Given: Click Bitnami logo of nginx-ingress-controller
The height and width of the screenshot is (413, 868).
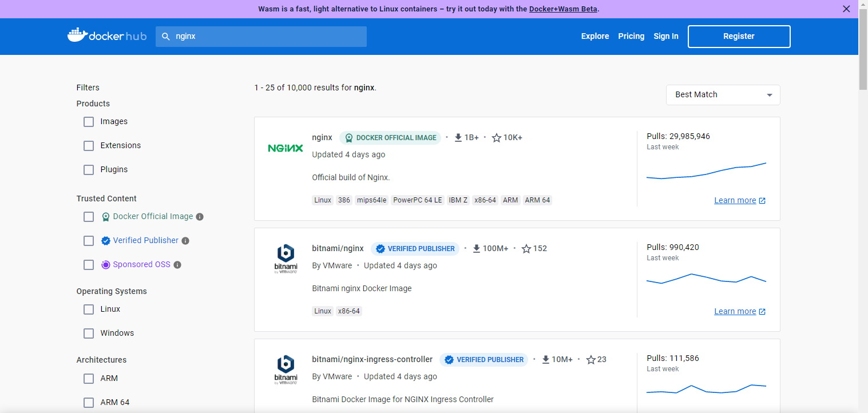Looking at the screenshot, I should (286, 370).
